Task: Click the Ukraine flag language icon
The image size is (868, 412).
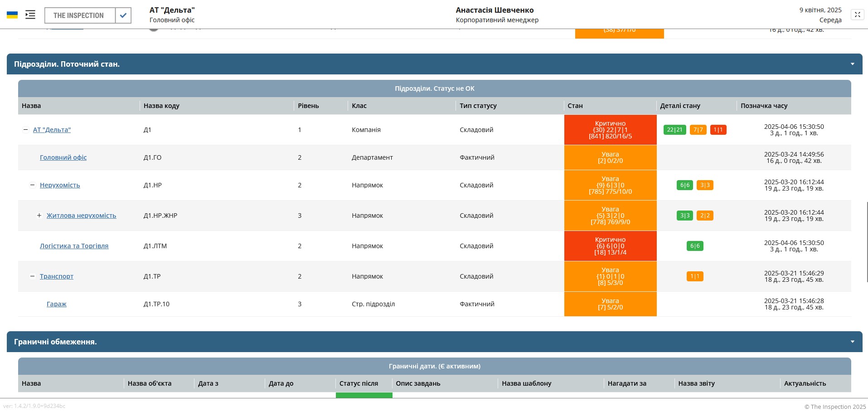Action: click(12, 14)
